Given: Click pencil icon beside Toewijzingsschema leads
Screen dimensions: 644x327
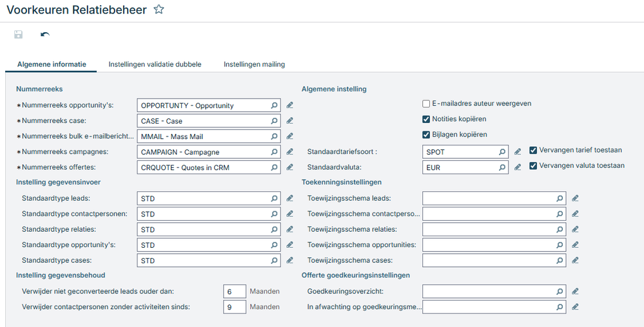Looking at the screenshot, I should 575,198.
